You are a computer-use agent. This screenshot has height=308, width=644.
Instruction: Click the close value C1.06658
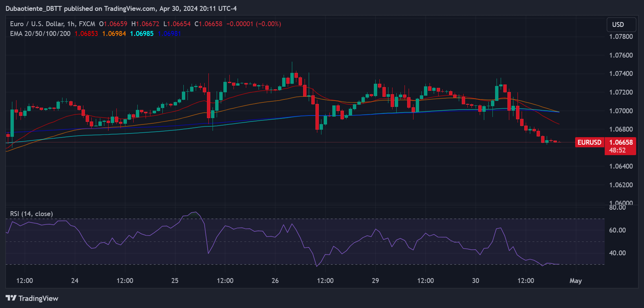[x=208, y=24]
